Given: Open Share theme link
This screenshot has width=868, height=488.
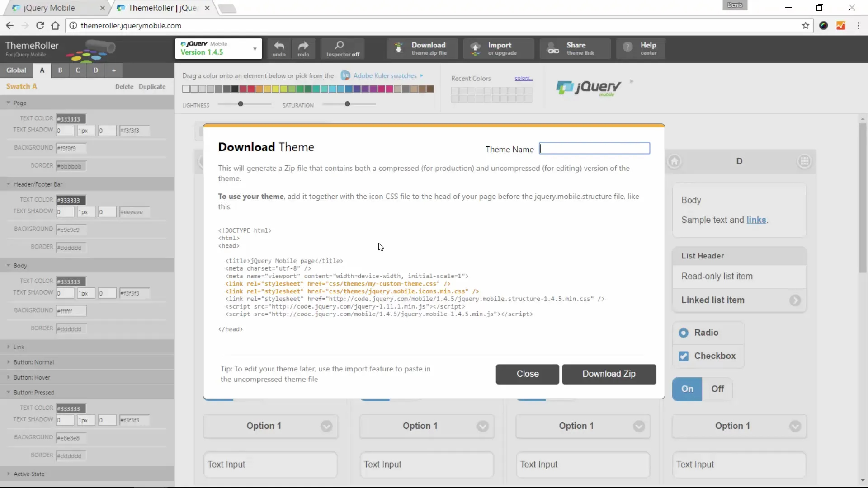Looking at the screenshot, I should point(575,48).
